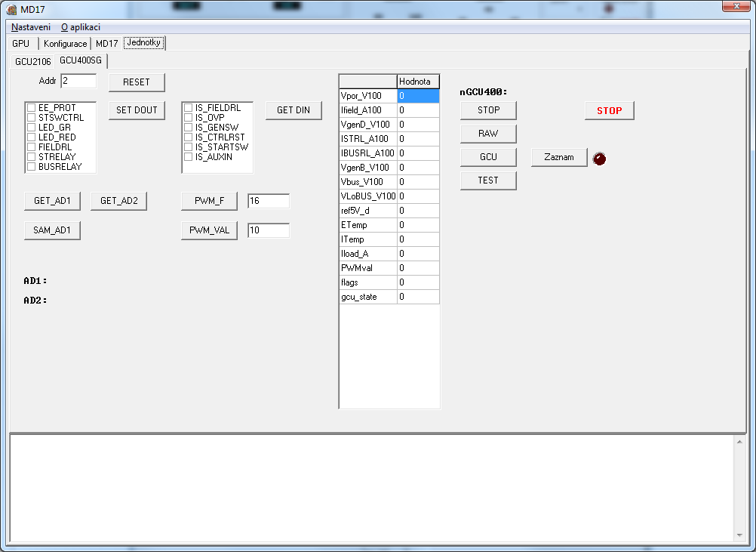The width and height of the screenshot is (756, 552).
Task: Click the Zaznam button
Action: coord(559,157)
